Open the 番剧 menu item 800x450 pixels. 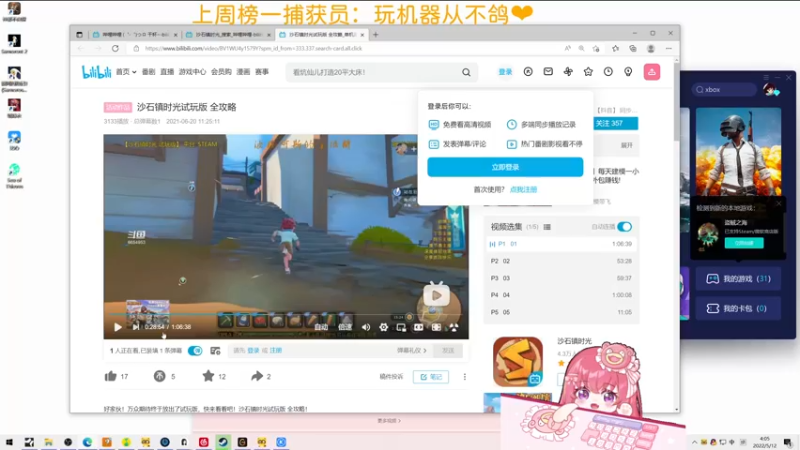click(148, 72)
